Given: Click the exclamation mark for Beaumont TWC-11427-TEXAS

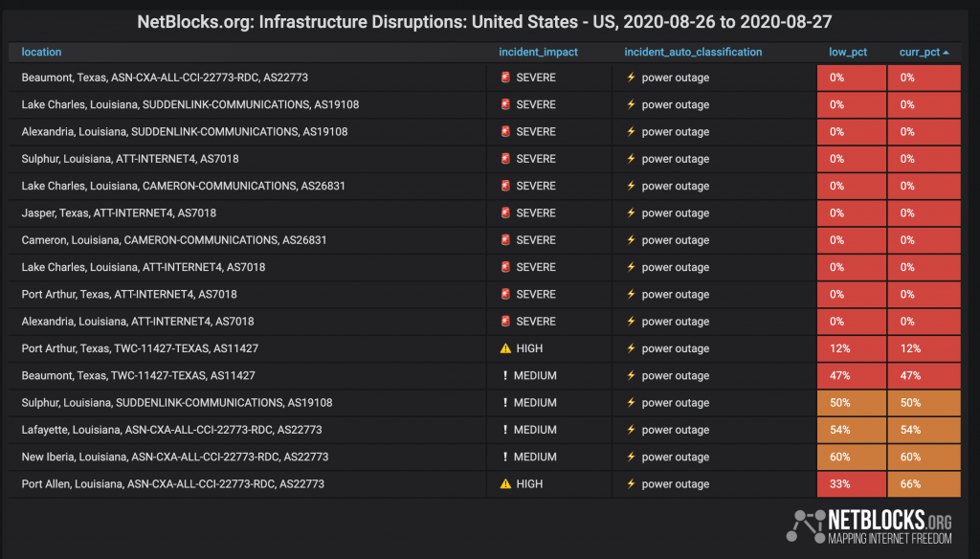Looking at the screenshot, I should click(505, 376).
